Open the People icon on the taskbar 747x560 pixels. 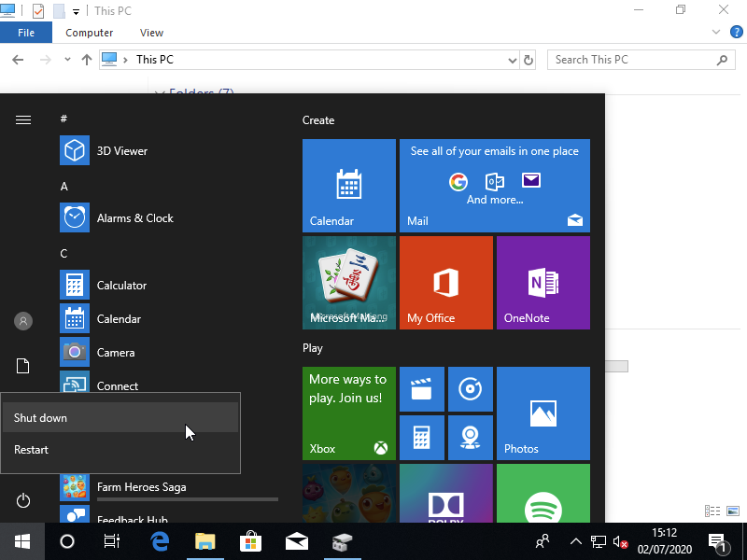coord(543,541)
